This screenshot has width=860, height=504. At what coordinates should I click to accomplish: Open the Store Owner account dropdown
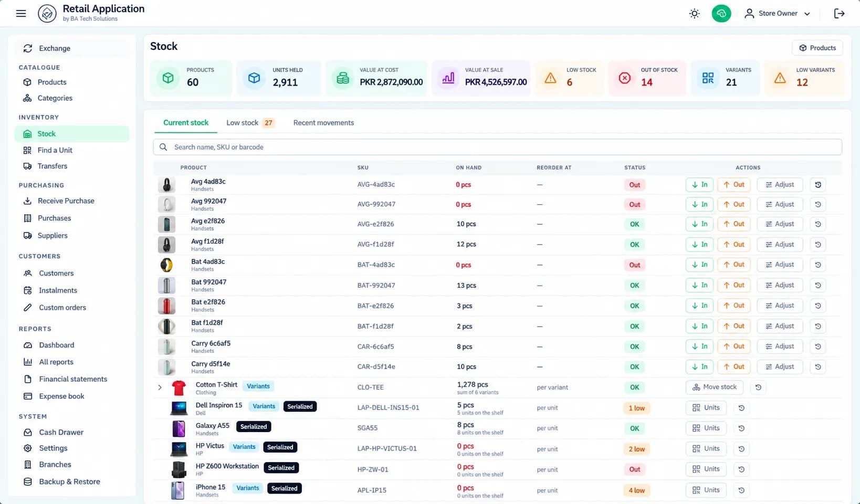[778, 14]
